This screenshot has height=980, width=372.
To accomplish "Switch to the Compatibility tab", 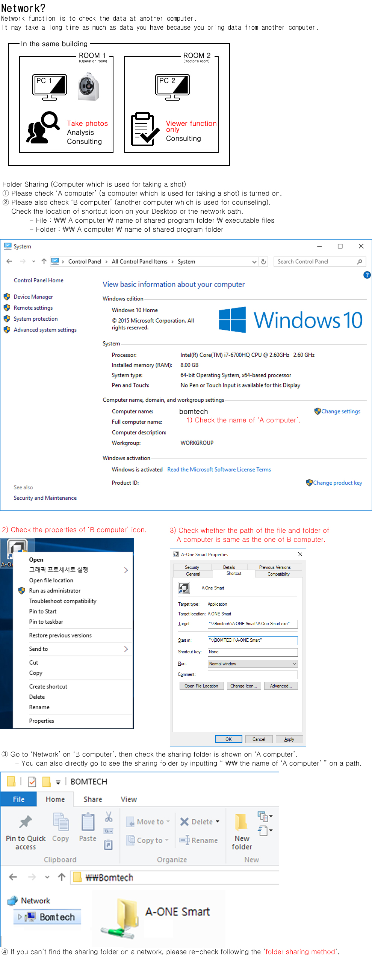I will click(278, 574).
